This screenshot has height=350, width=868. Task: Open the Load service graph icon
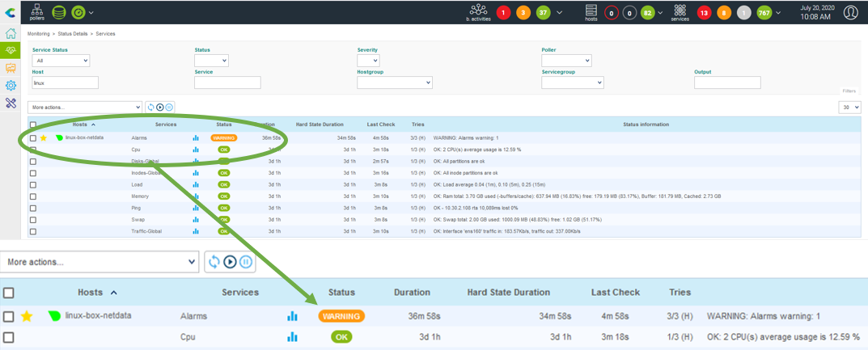click(196, 184)
